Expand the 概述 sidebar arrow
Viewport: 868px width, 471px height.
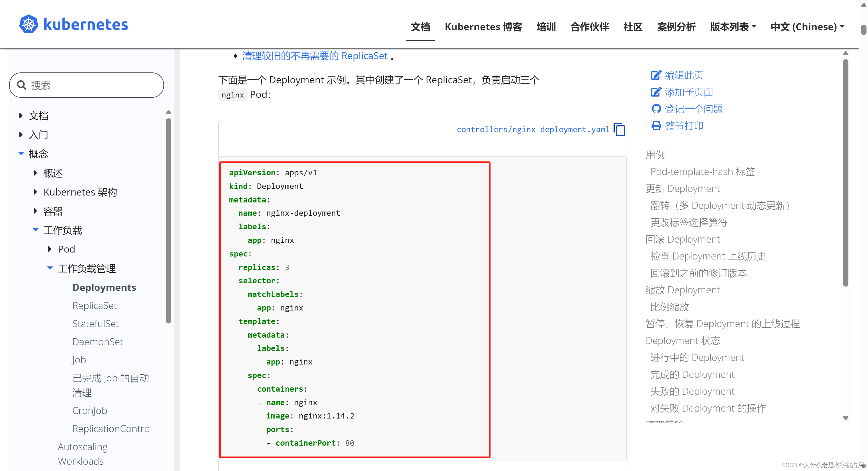(x=35, y=173)
